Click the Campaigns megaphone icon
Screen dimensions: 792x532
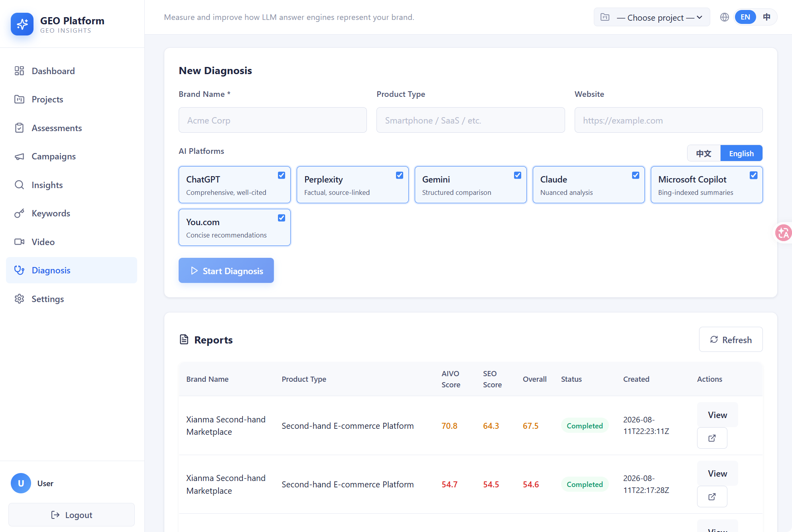pyautogui.click(x=19, y=156)
